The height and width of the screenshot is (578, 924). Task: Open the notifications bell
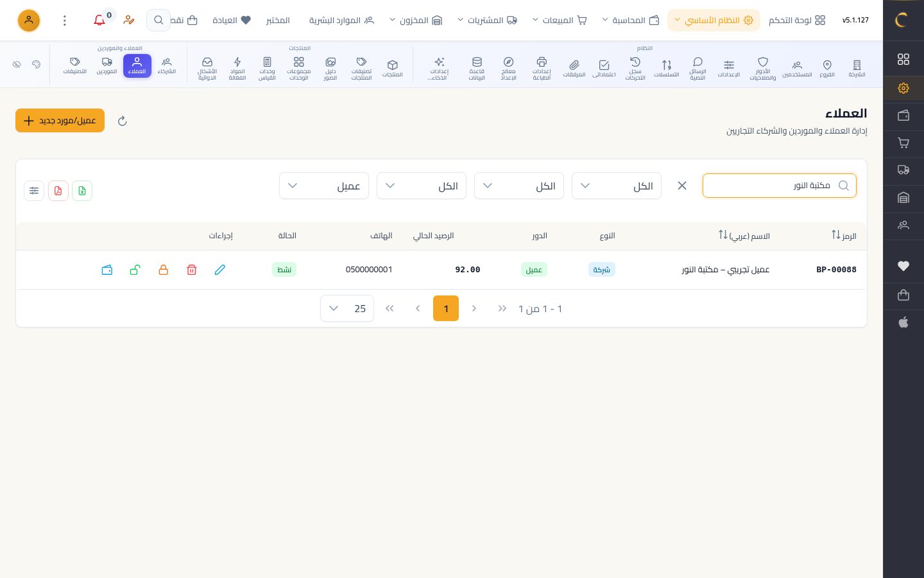point(99,21)
